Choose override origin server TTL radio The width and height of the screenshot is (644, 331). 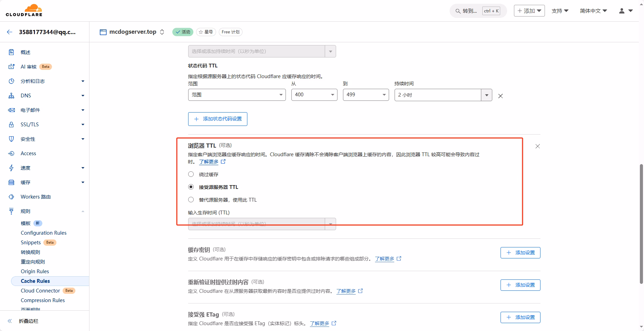[x=191, y=200]
